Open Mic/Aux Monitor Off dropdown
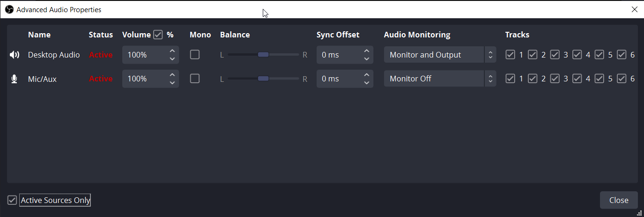Screen dimensions: 644x217 [440, 79]
